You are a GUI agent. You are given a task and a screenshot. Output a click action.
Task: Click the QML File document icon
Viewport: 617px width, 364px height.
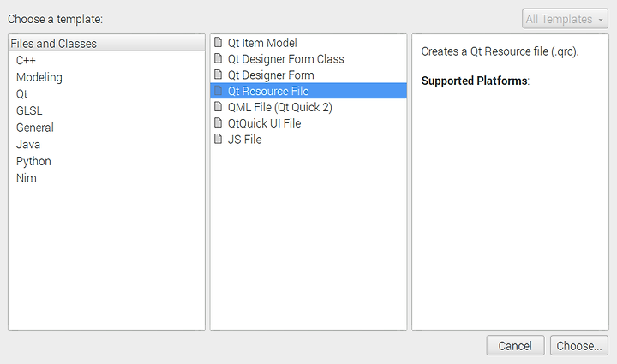tap(218, 106)
